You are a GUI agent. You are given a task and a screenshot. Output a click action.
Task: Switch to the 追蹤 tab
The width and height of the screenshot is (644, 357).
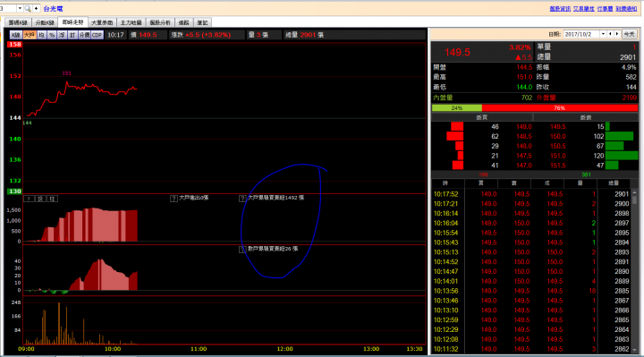184,22
